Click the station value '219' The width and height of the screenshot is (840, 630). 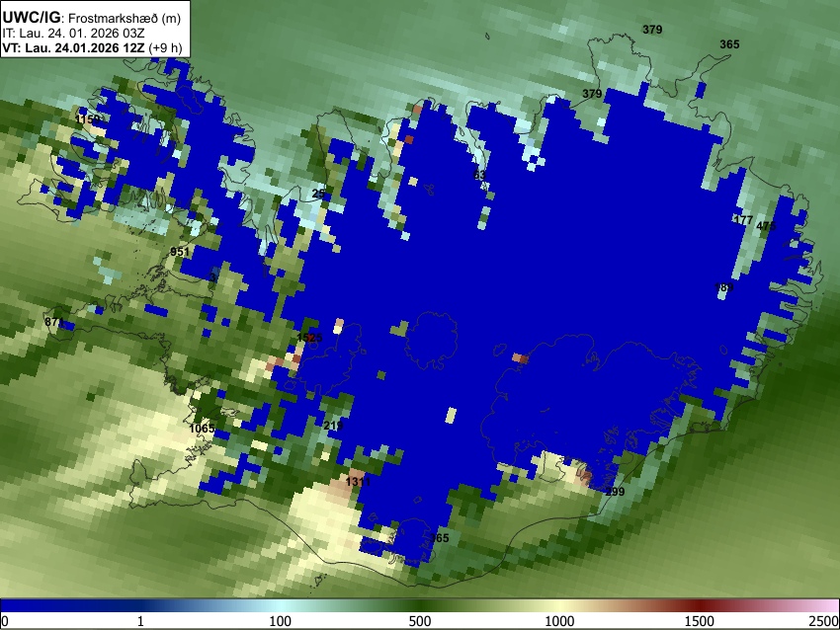(333, 426)
